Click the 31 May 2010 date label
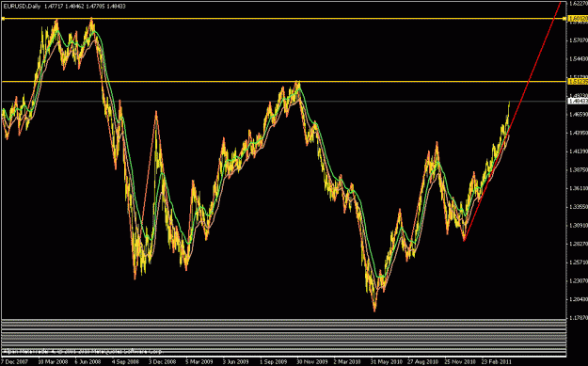The height and width of the screenshot is (366, 588). click(x=386, y=362)
